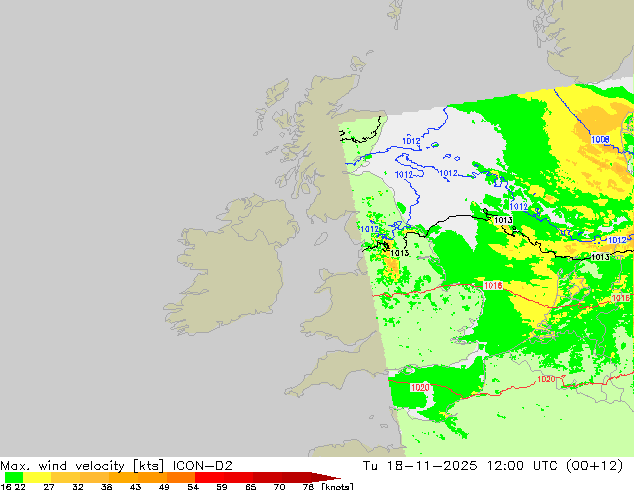Click the legend value '70'
The width and height of the screenshot is (634, 490).
[279, 486]
